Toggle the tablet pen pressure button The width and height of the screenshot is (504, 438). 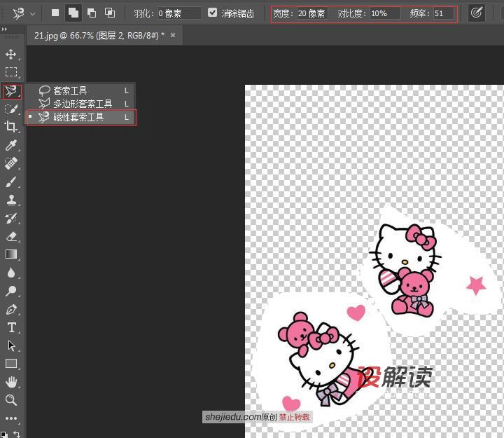476,13
